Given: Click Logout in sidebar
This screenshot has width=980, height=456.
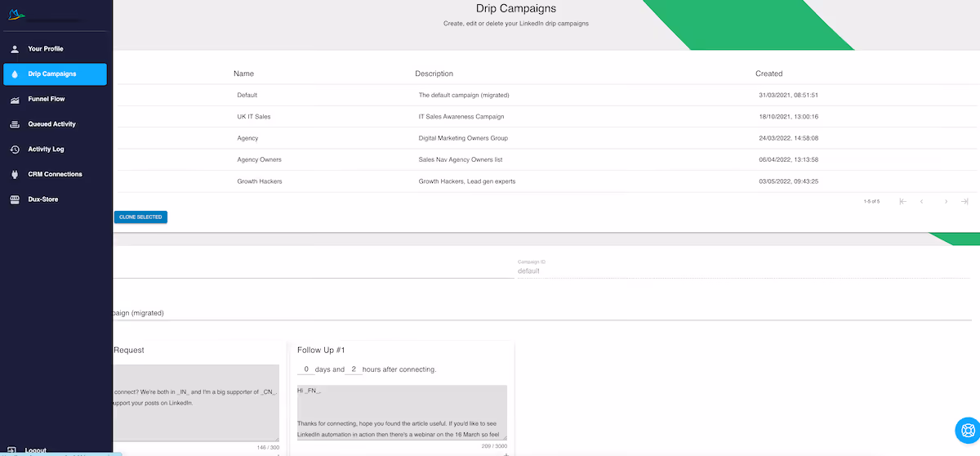Looking at the screenshot, I should pos(36,450).
